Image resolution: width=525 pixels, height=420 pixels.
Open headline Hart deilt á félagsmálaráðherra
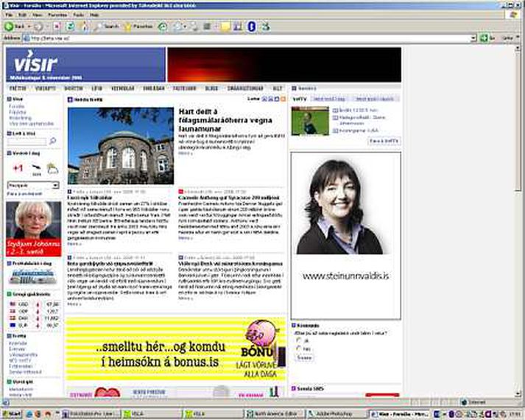(x=225, y=120)
